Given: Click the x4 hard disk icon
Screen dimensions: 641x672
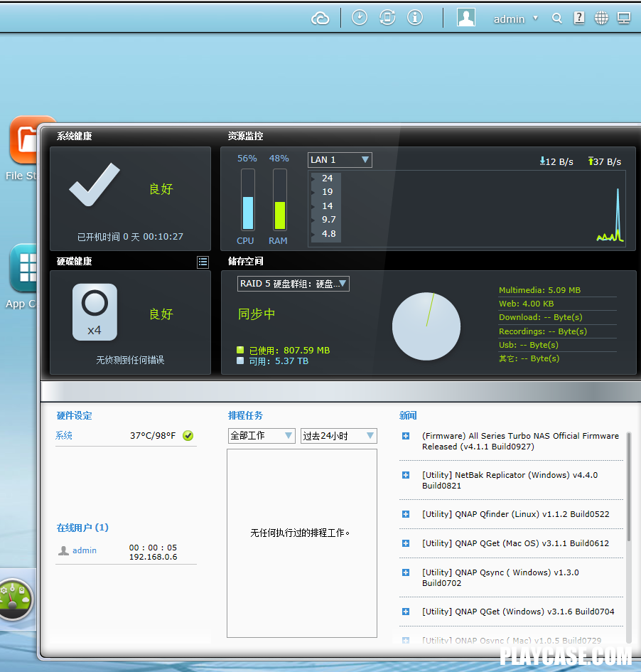Looking at the screenshot, I should coord(95,312).
